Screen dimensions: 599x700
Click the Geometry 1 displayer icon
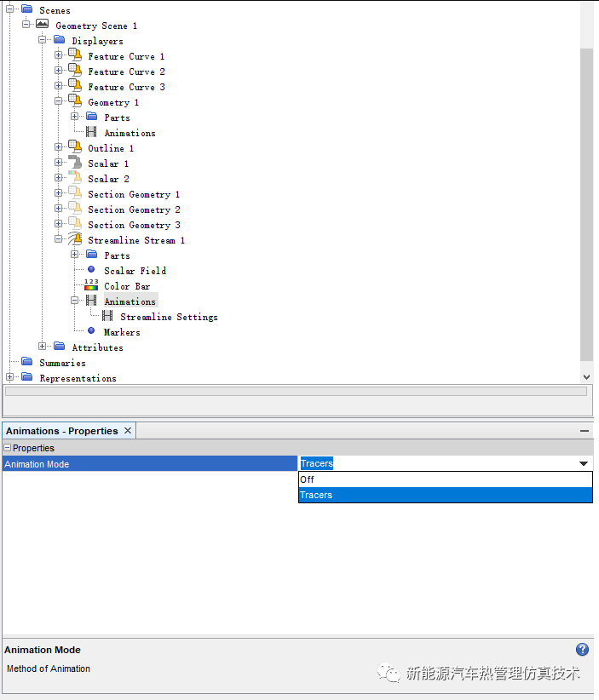[75, 100]
